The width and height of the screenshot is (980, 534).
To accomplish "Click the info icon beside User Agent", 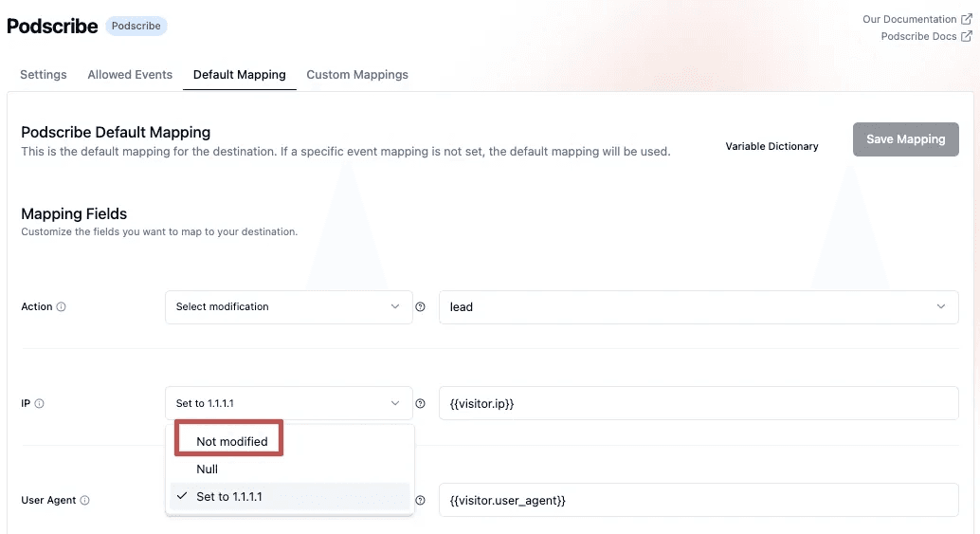I will click(x=85, y=501).
